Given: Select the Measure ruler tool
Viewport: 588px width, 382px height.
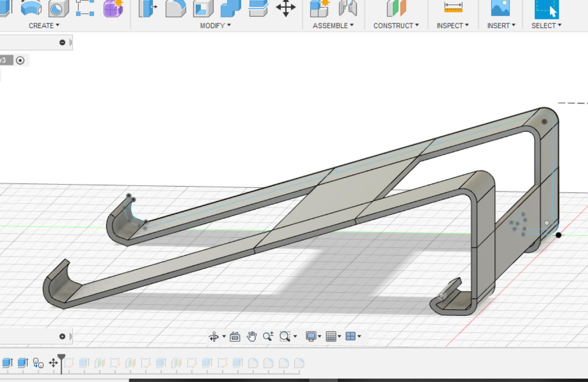Looking at the screenshot, I should pyautogui.click(x=453, y=7).
